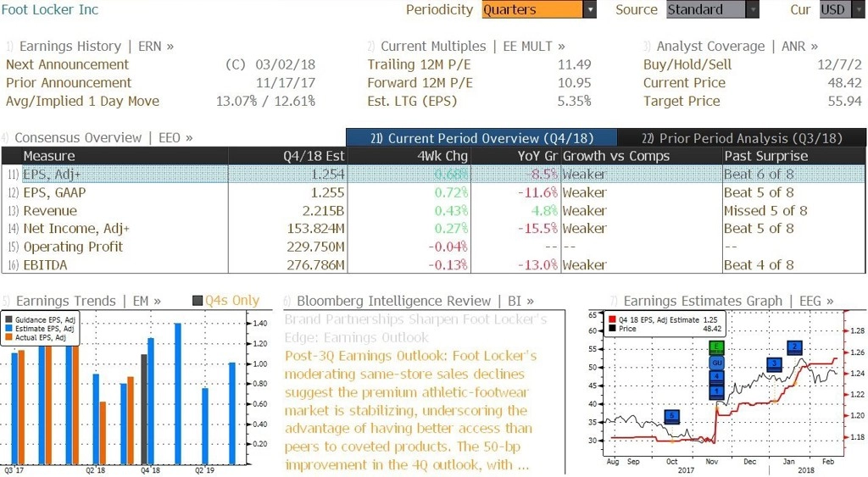Screen dimensions: 868x477
Task: Open Earnings History ERN link
Action: 97,46
